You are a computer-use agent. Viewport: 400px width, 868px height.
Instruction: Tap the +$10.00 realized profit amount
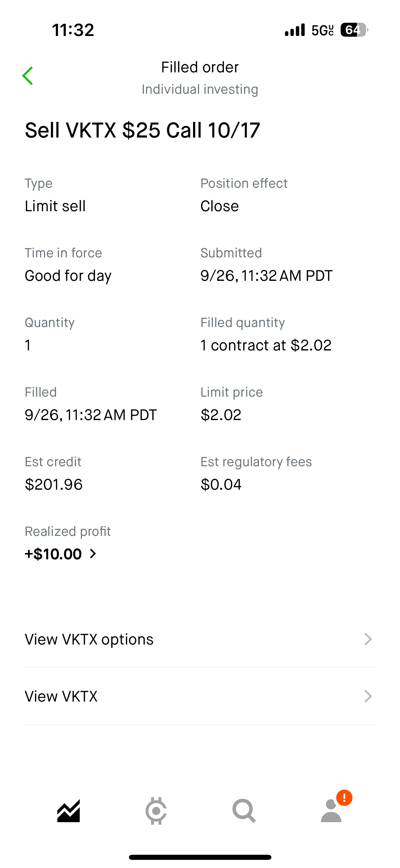pos(53,554)
